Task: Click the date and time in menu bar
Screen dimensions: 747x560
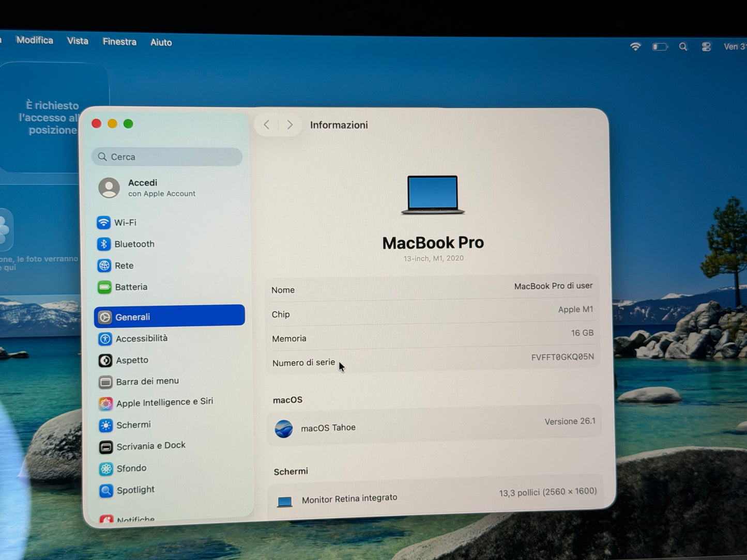Action: [x=735, y=46]
